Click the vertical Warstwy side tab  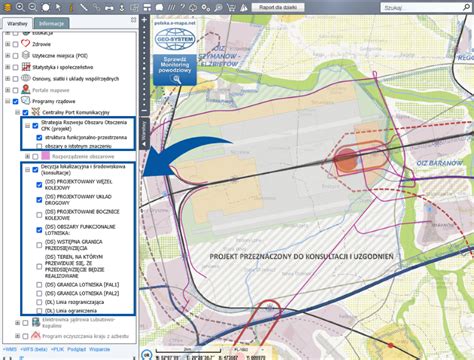144,133
